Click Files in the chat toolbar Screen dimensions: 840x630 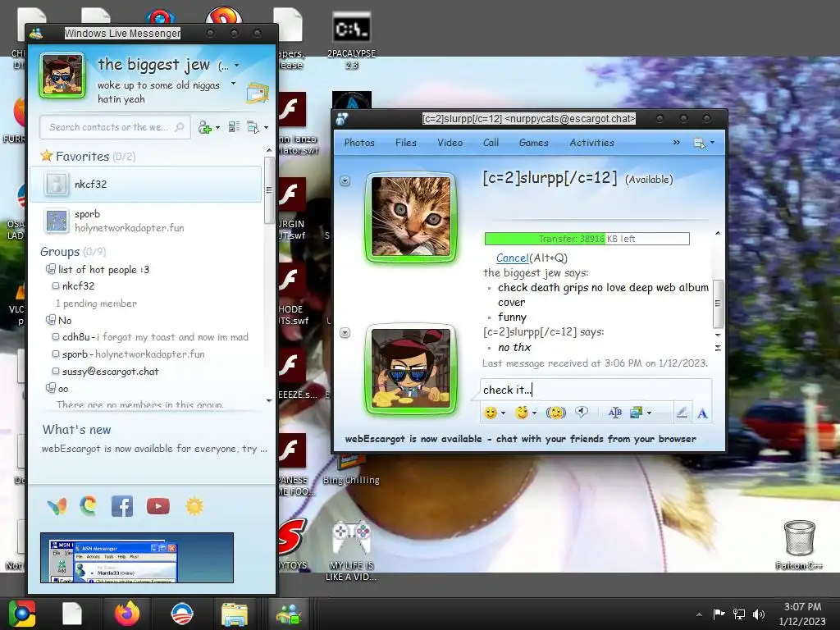click(x=405, y=143)
